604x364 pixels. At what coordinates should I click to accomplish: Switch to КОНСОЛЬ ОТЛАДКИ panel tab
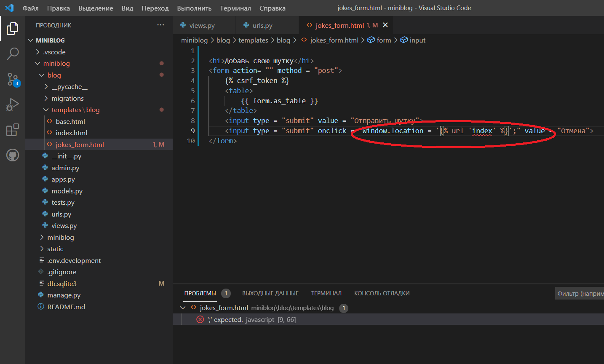pyautogui.click(x=382, y=293)
